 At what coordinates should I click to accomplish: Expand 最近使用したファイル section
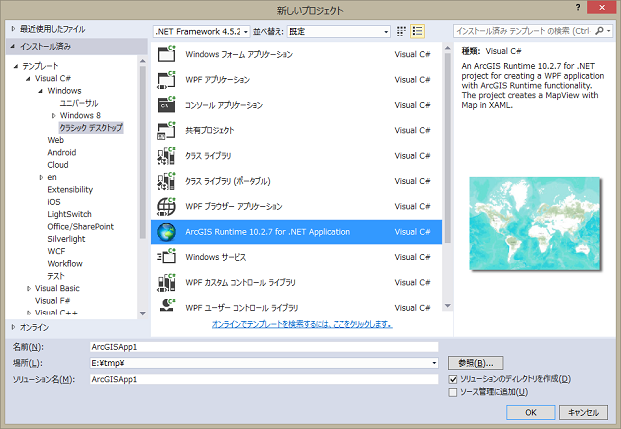click(13, 29)
